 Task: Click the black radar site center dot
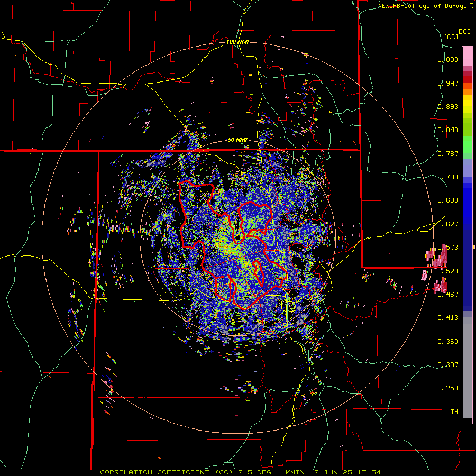point(238,237)
